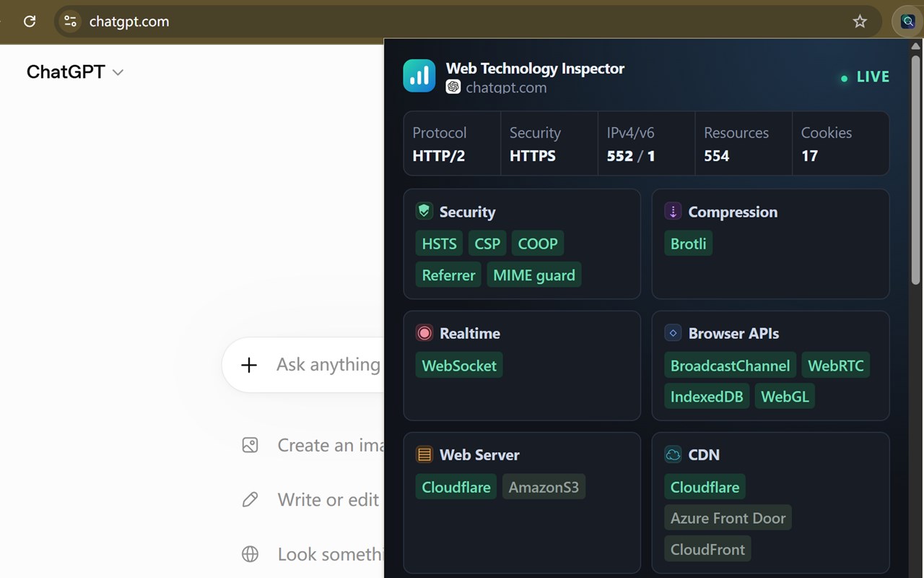Click the Create an image icon

[250, 445]
